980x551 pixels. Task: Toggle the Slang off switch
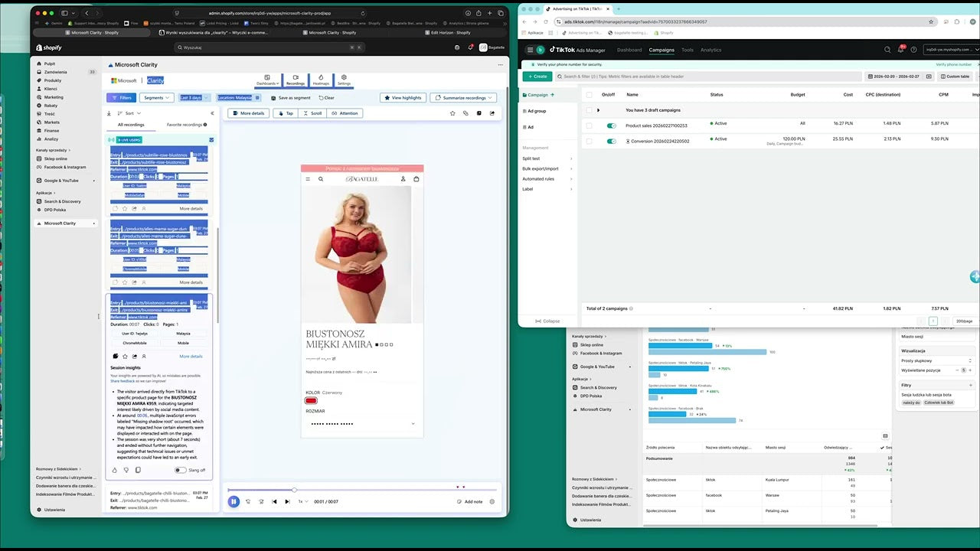click(x=181, y=470)
